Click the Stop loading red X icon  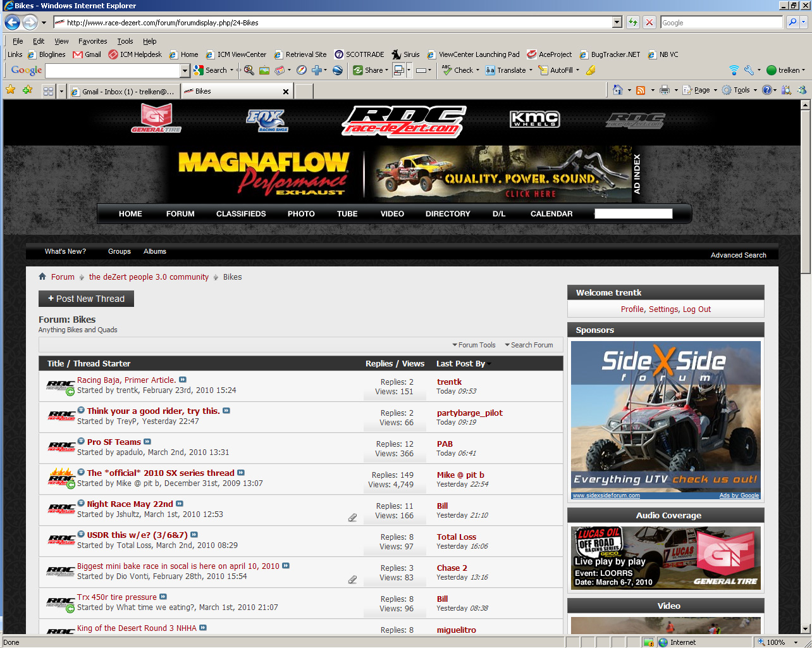pyautogui.click(x=649, y=22)
